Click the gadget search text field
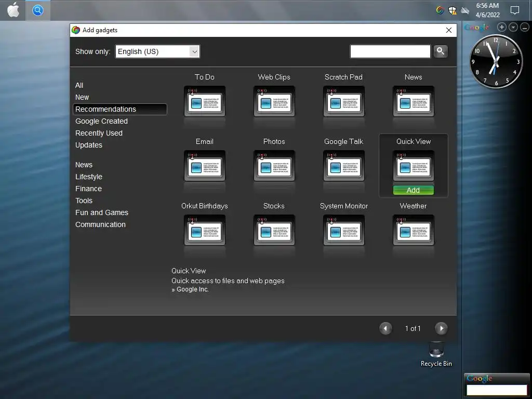 tap(390, 51)
